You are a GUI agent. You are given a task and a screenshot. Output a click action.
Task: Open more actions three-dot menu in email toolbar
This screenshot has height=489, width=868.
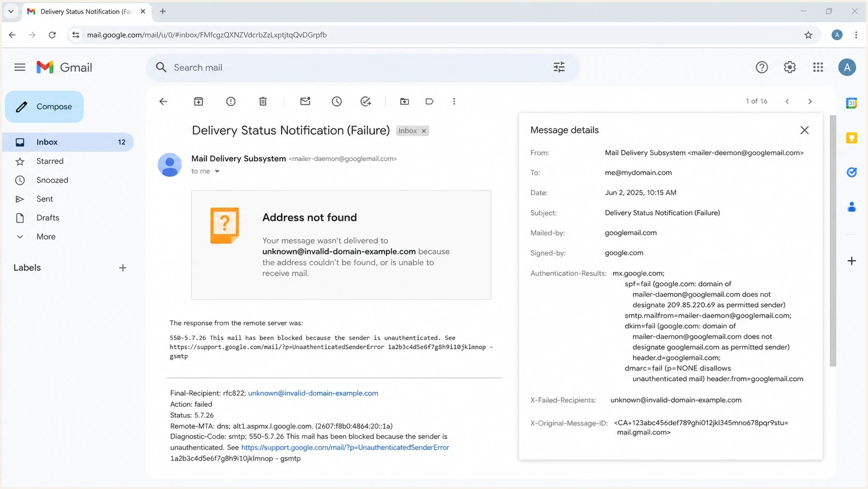[x=454, y=101]
